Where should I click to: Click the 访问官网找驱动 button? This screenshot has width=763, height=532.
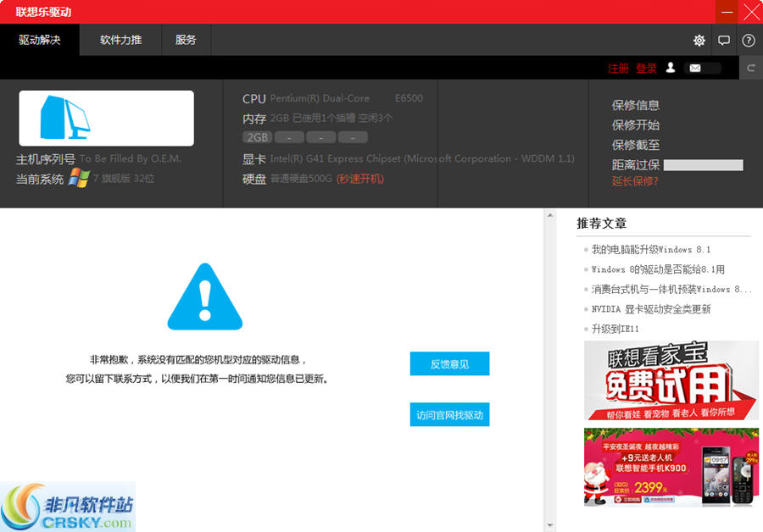point(449,414)
